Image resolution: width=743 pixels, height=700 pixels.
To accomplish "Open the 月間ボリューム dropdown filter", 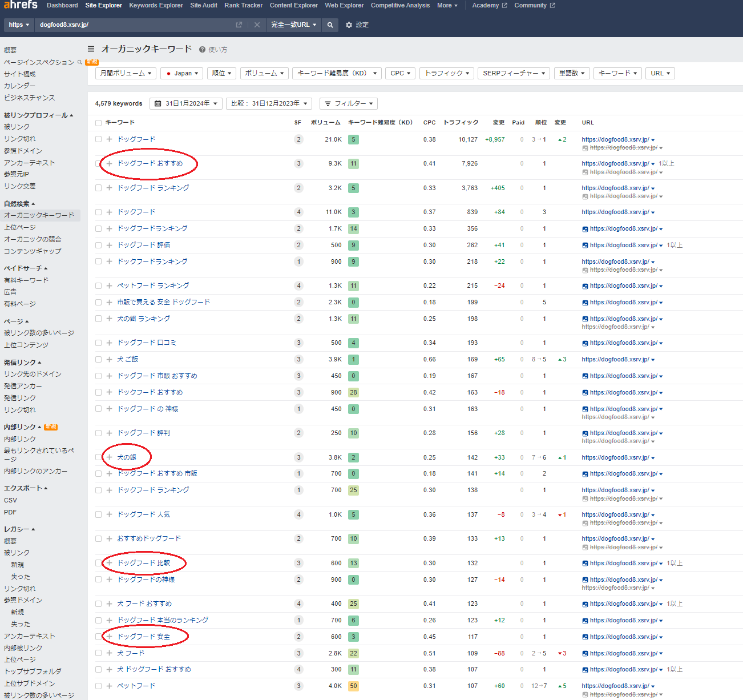I will [x=126, y=73].
